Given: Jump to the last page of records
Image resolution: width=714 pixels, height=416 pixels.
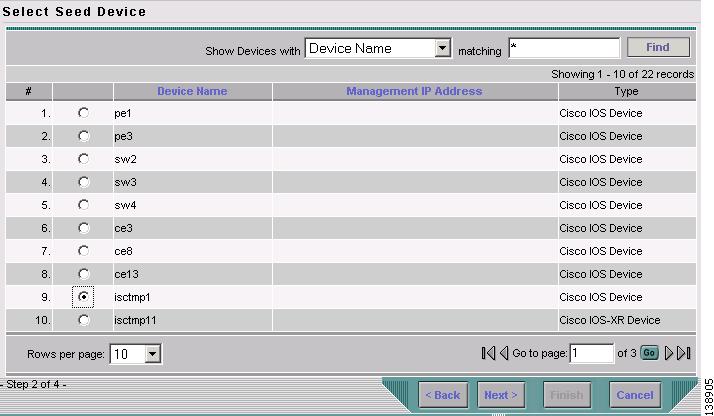Looking at the screenshot, I should (683, 353).
